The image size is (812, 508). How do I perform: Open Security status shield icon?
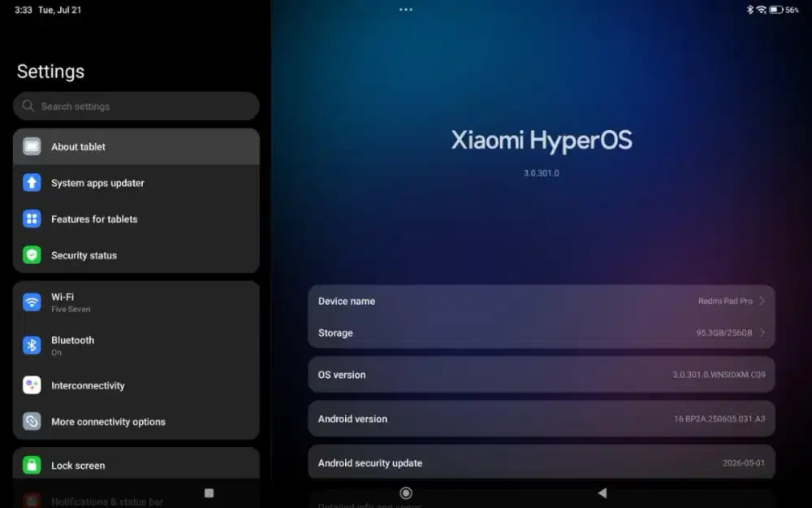32,255
